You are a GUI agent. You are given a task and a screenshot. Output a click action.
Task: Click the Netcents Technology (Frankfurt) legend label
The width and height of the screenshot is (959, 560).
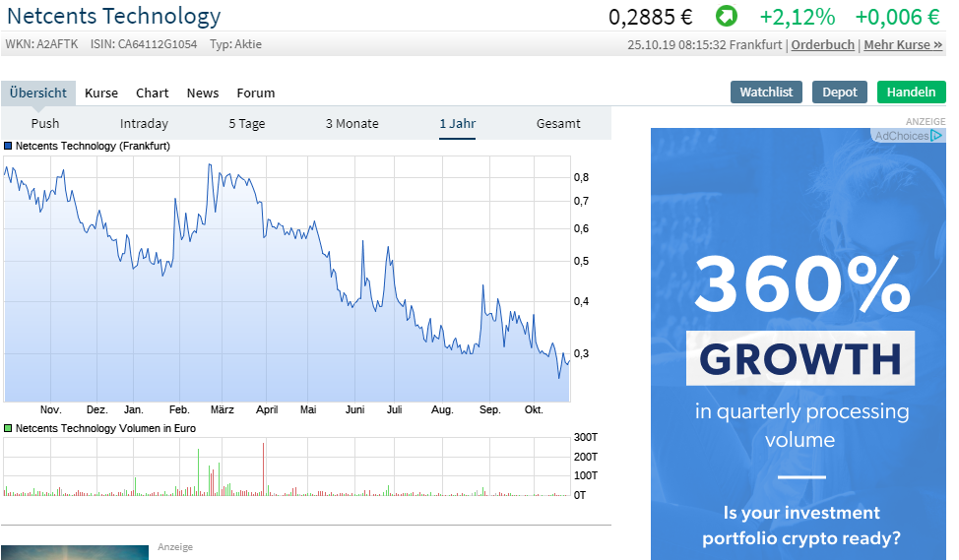coord(93,146)
